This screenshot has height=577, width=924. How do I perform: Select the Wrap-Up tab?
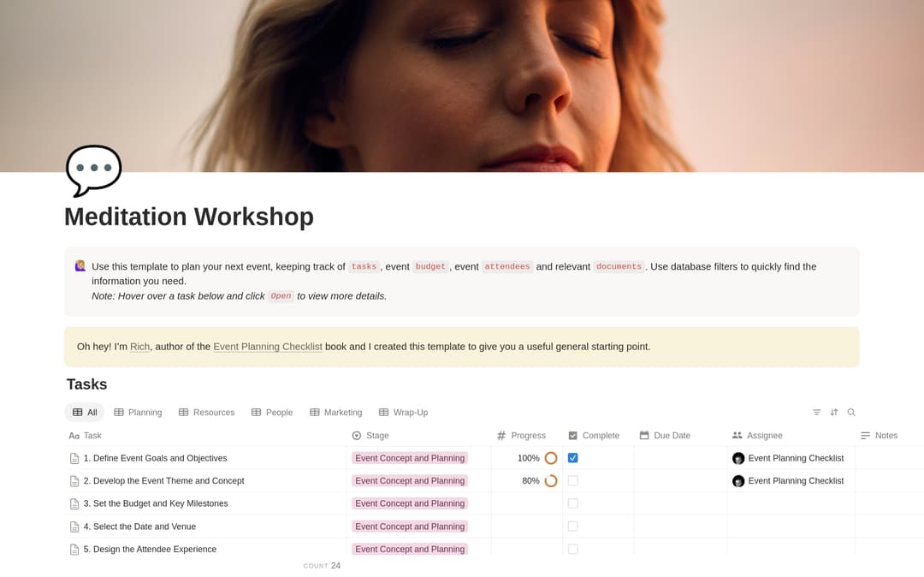coord(403,412)
